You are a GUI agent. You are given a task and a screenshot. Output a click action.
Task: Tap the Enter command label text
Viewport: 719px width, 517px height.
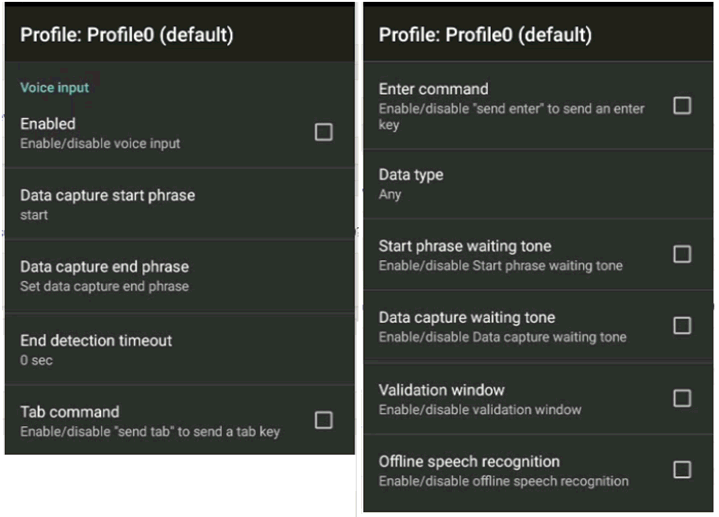pos(433,89)
